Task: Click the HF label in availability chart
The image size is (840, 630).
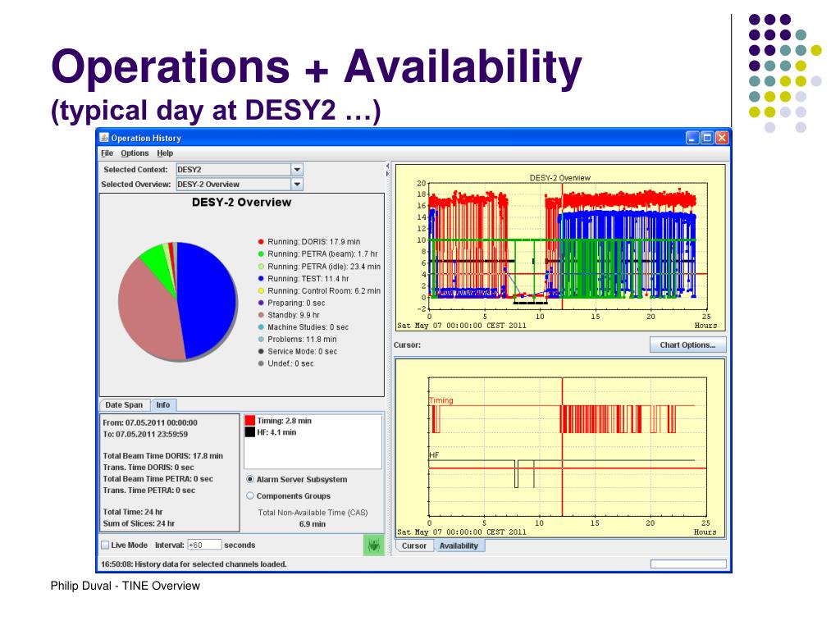Action: coord(434,454)
